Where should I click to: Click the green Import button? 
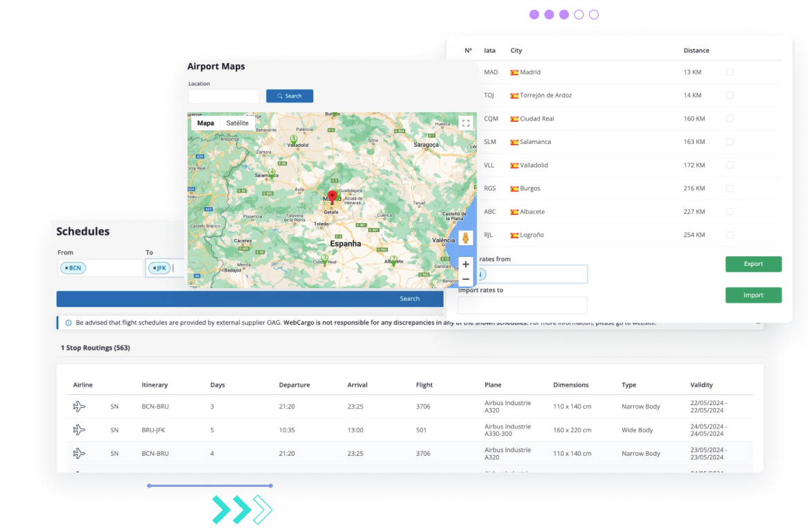click(753, 295)
